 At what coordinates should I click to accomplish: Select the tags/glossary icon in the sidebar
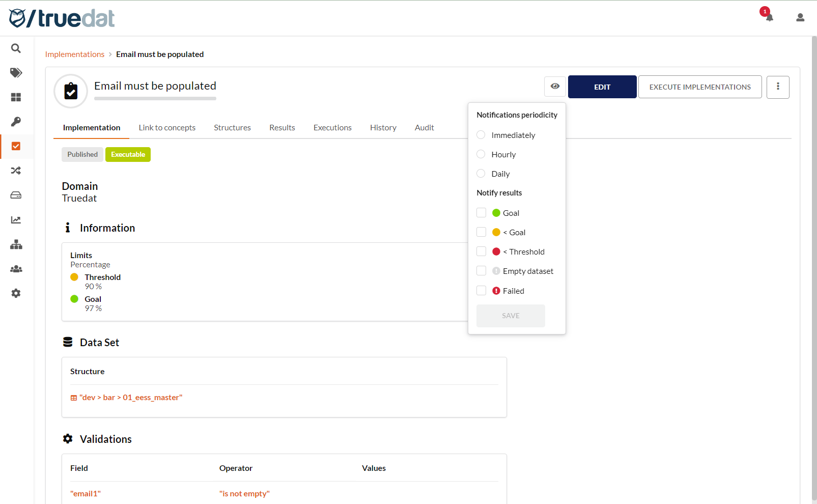[16, 73]
